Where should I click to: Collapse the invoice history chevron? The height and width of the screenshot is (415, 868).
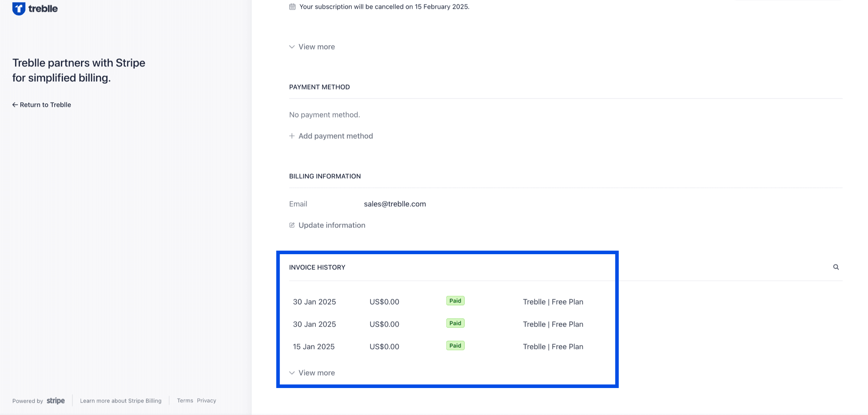292,372
